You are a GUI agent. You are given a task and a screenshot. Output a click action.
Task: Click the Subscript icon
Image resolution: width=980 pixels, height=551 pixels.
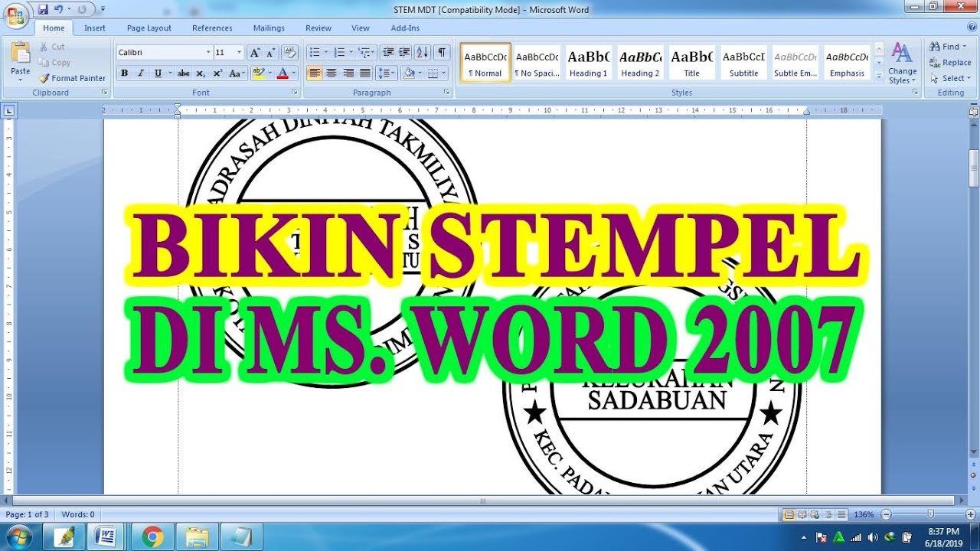pos(201,73)
